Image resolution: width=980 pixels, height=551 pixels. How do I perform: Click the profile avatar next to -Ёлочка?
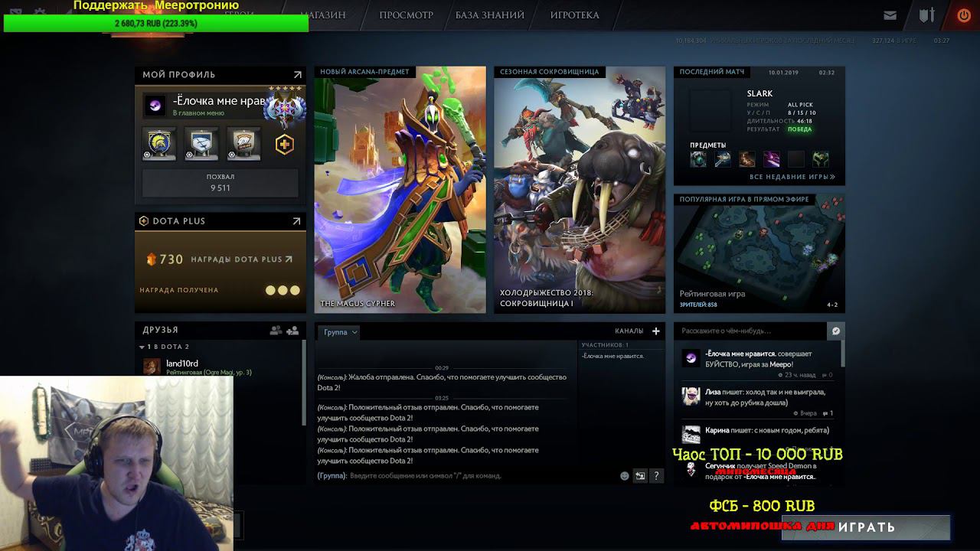155,106
